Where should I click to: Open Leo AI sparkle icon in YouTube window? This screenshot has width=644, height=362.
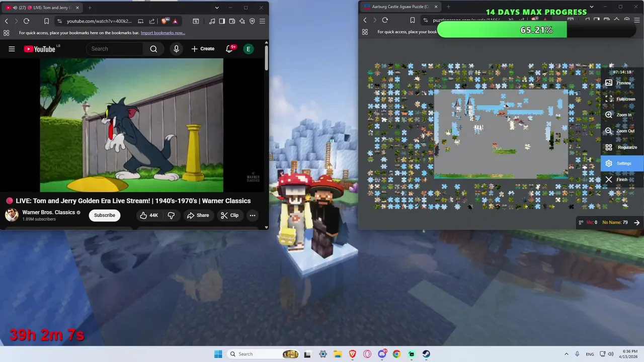(242, 21)
